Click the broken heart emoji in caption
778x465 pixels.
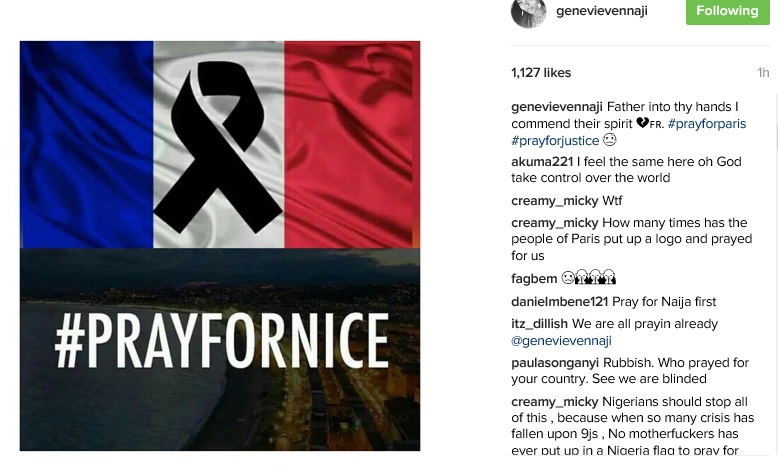(x=642, y=124)
